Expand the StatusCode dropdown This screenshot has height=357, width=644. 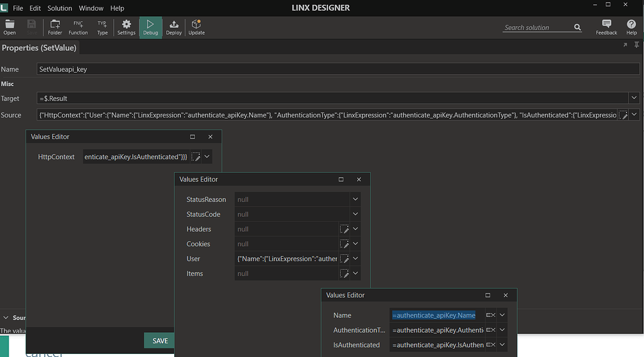coord(355,214)
